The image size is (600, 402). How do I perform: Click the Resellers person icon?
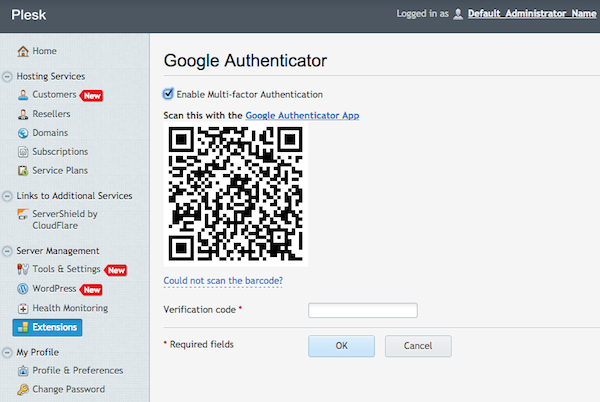coord(23,114)
